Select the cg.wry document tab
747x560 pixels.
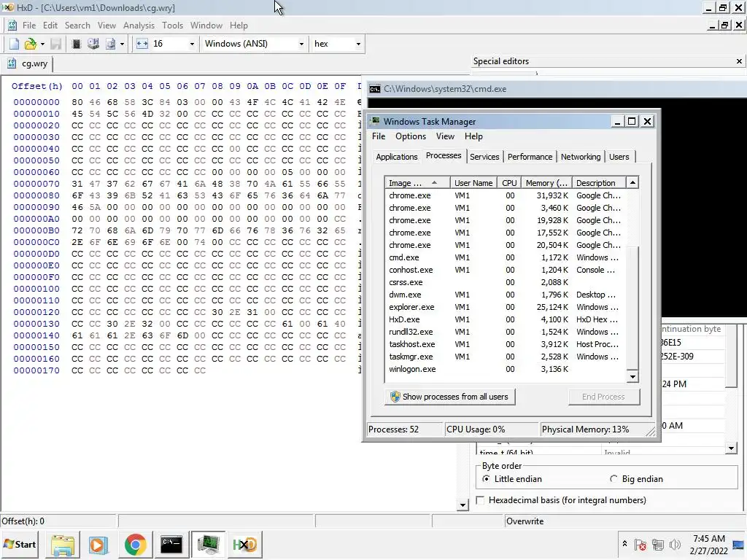click(x=28, y=63)
